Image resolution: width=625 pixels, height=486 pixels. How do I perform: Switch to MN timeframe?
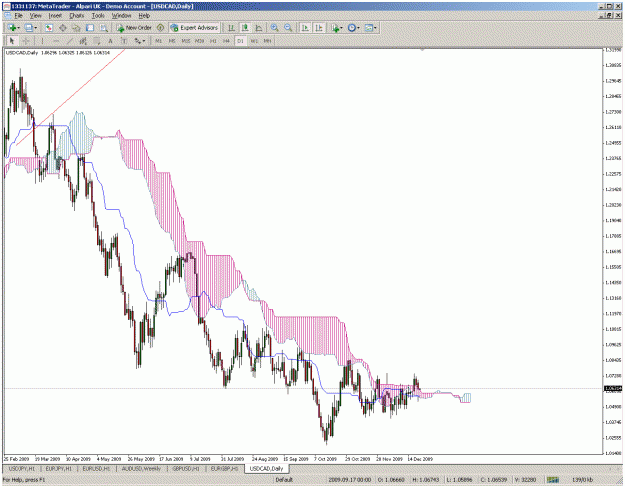(x=267, y=41)
